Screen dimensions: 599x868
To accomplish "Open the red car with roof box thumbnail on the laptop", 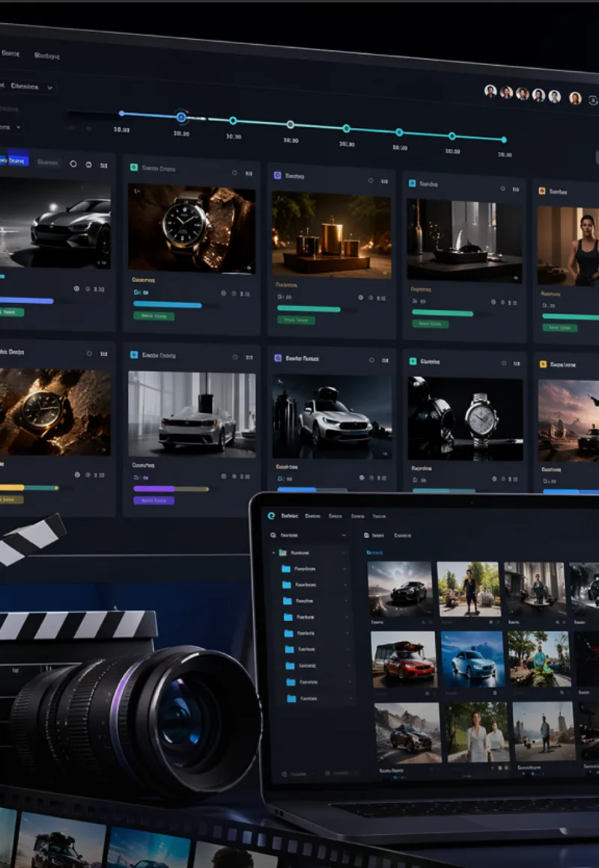I will (404, 659).
